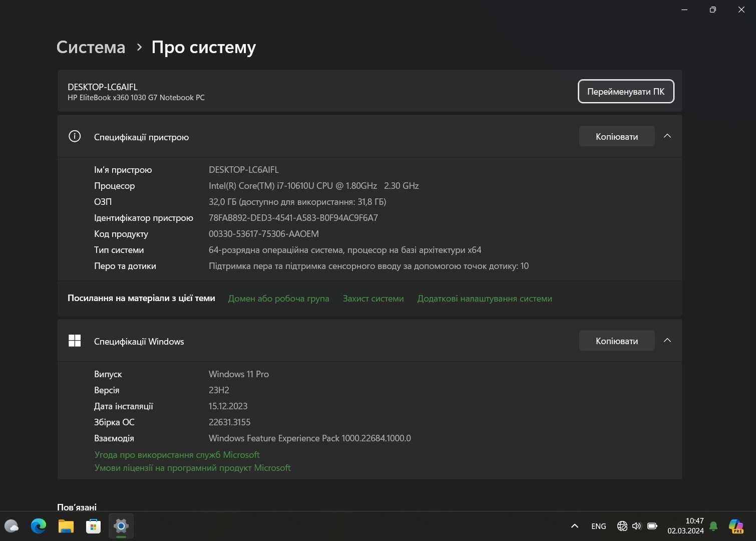The image size is (756, 541).
Task: Open network status tray icon
Action: pyautogui.click(x=622, y=526)
